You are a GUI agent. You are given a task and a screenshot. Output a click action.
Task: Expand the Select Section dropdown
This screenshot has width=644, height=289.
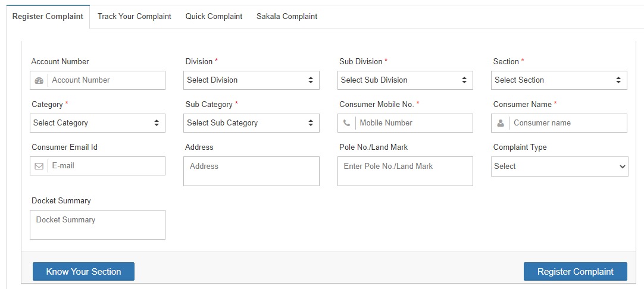coord(559,80)
